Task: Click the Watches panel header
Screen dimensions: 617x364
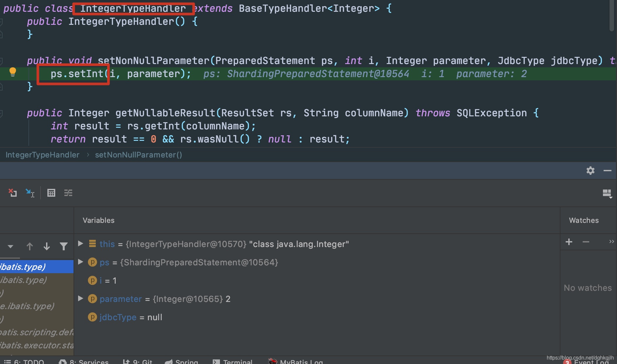Action: coord(584,220)
